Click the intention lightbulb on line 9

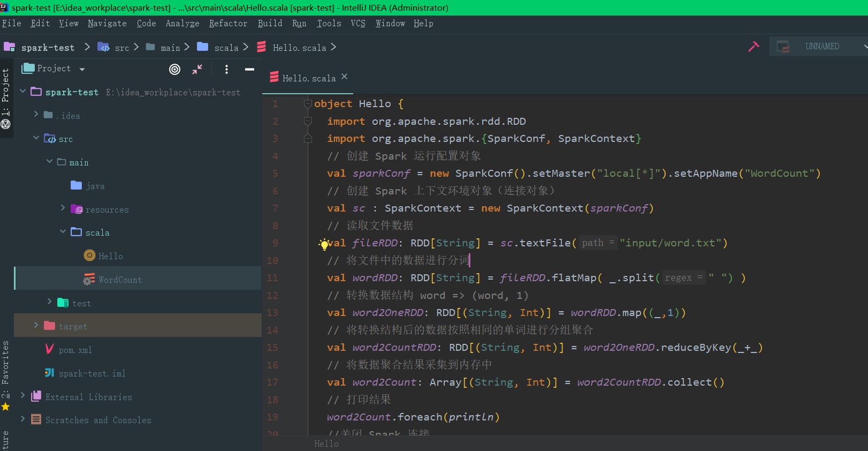pos(324,244)
